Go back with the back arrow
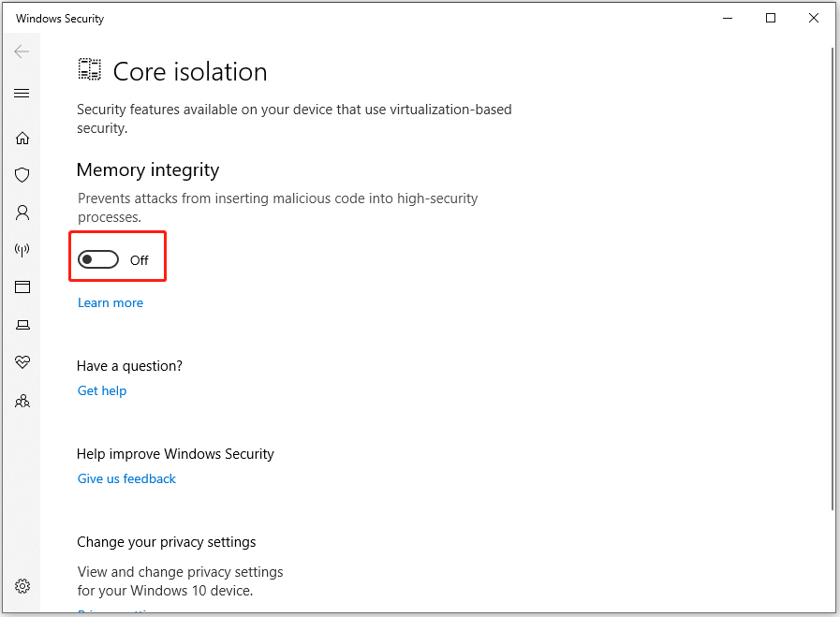 [22, 51]
